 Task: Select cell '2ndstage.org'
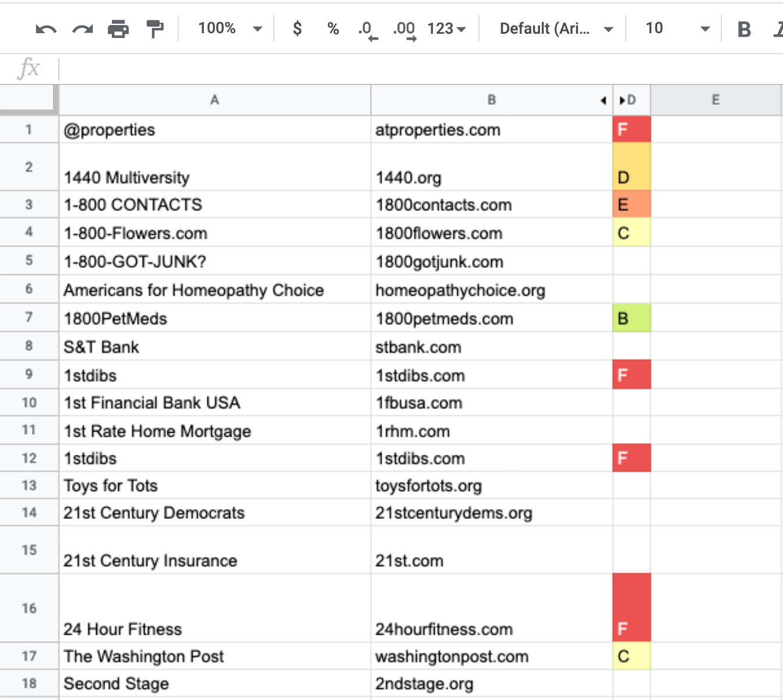[x=492, y=683]
